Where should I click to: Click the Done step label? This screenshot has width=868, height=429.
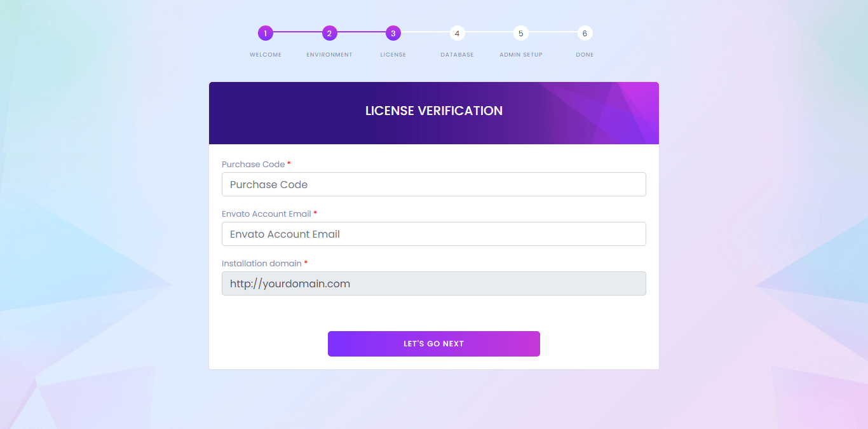[585, 55]
